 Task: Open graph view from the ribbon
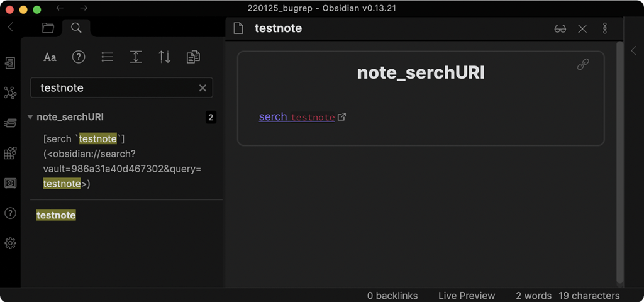10,93
